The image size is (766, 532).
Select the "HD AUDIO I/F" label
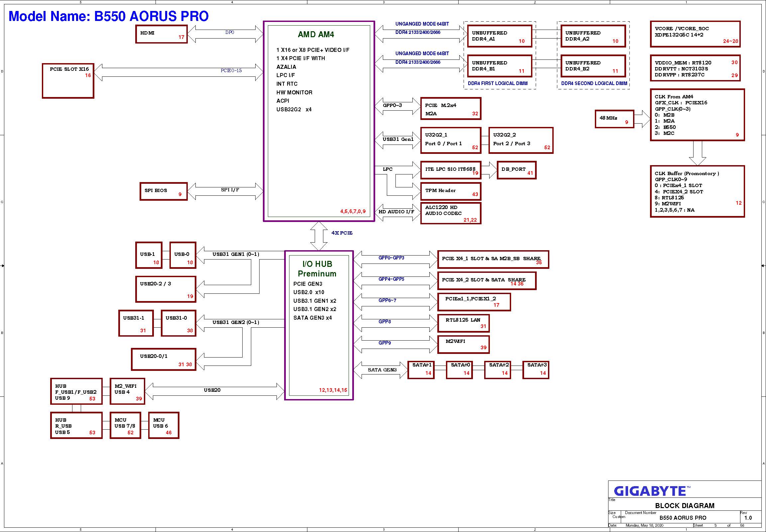(396, 212)
